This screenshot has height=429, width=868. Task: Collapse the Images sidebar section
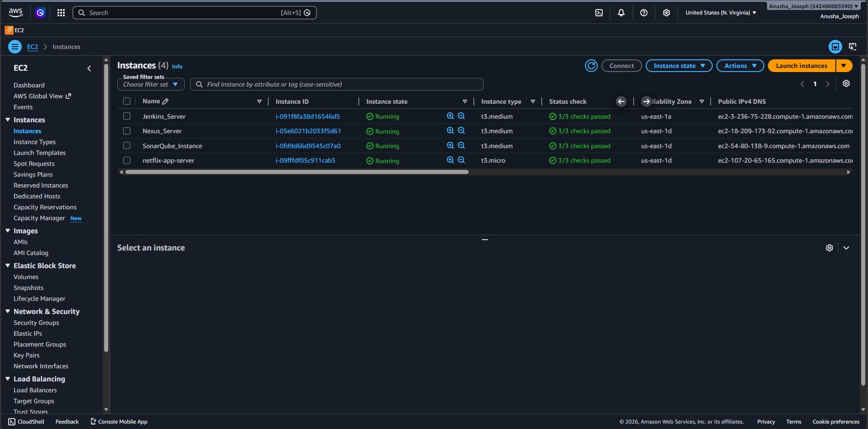[8, 231]
